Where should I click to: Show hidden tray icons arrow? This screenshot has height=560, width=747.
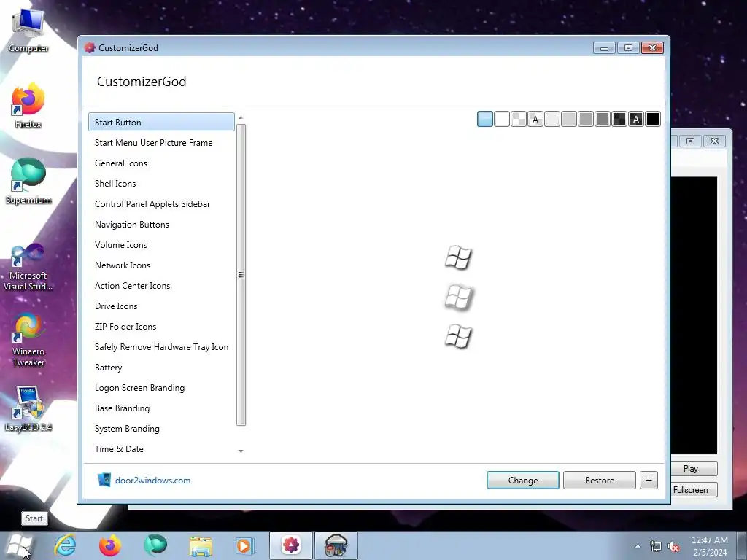coord(638,547)
